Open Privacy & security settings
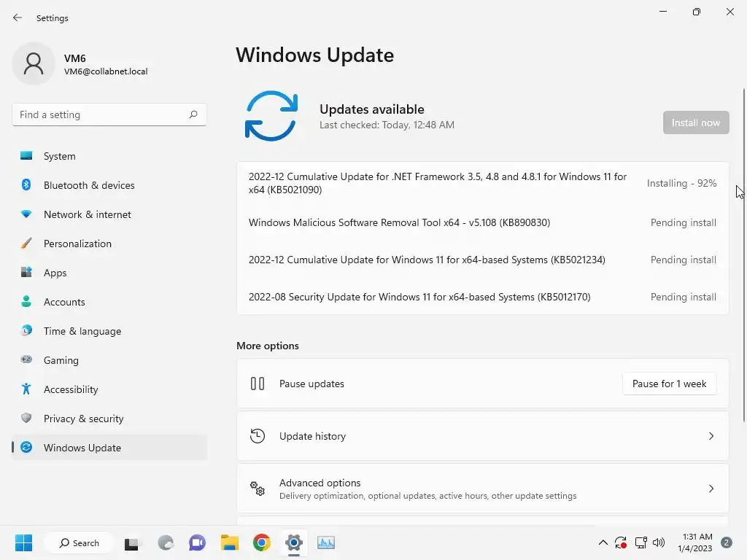The image size is (747, 560). [109, 419]
